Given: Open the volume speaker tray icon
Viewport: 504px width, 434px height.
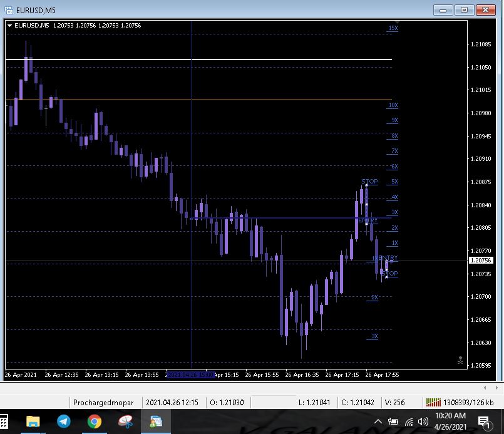Looking at the screenshot, I should [x=423, y=421].
